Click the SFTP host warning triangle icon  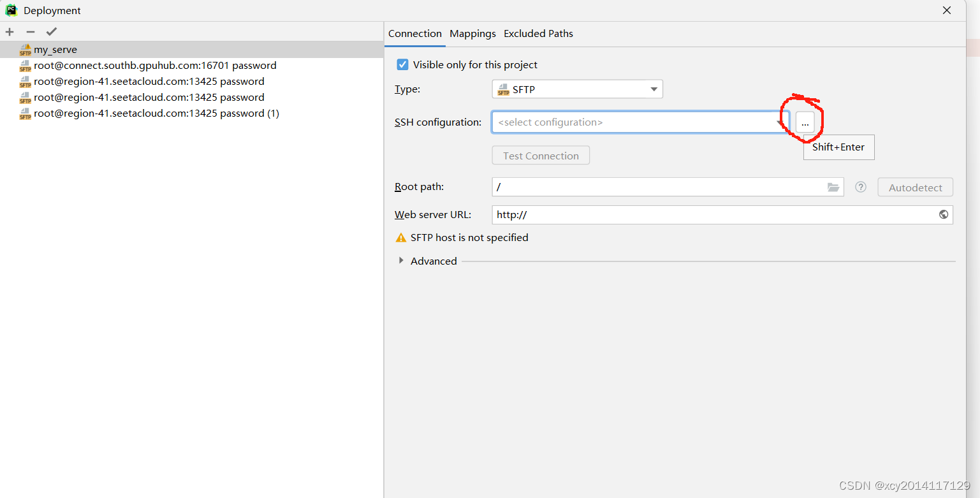click(x=400, y=237)
